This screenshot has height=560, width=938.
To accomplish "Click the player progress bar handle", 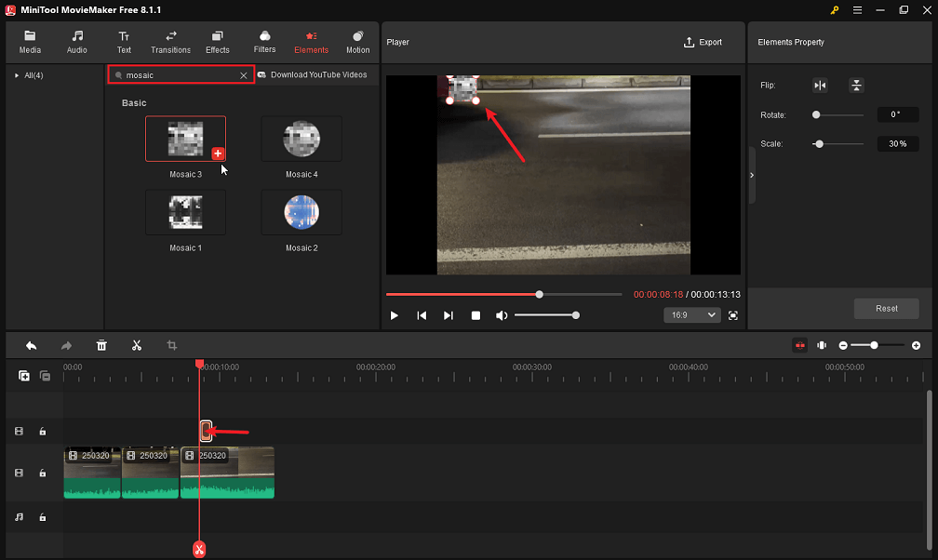I will click(x=539, y=294).
